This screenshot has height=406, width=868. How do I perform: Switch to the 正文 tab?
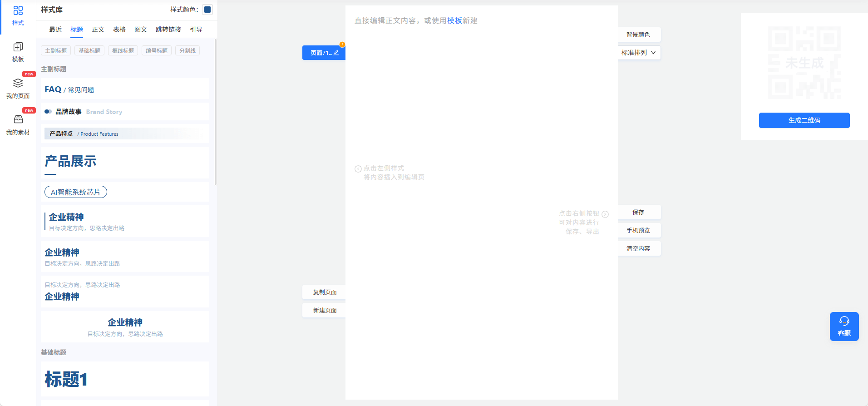point(98,30)
